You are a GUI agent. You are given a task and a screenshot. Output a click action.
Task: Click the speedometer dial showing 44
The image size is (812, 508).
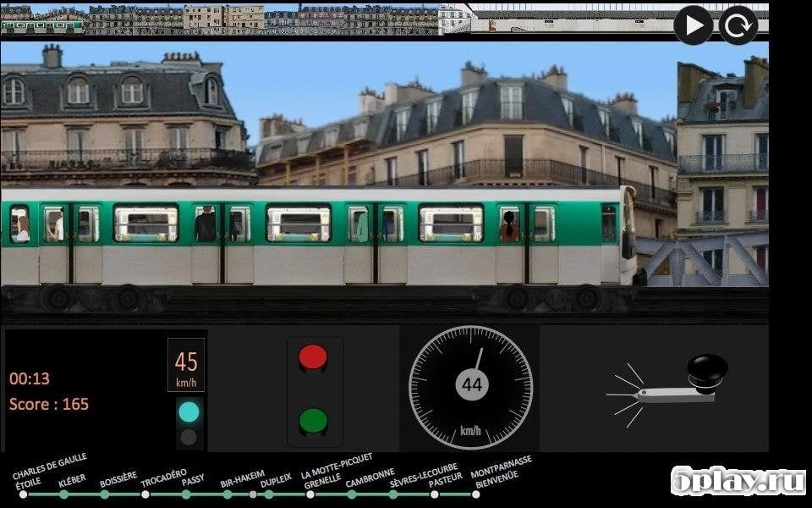click(471, 387)
